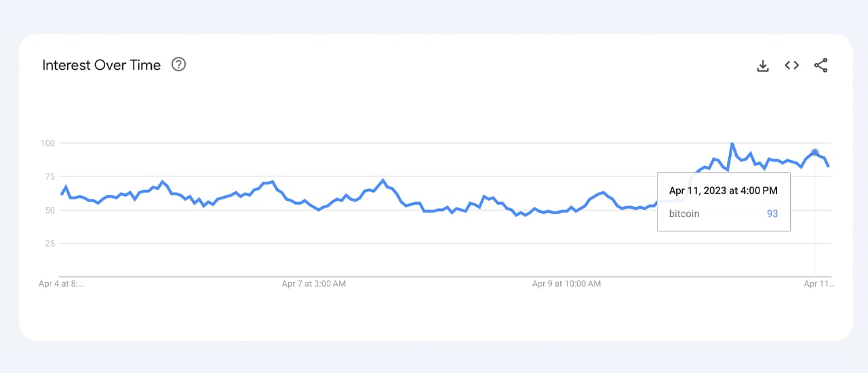Click the tooltip date "Apr 11, 2023 at 4:00 PM"
This screenshot has width=868, height=373.
723,191
